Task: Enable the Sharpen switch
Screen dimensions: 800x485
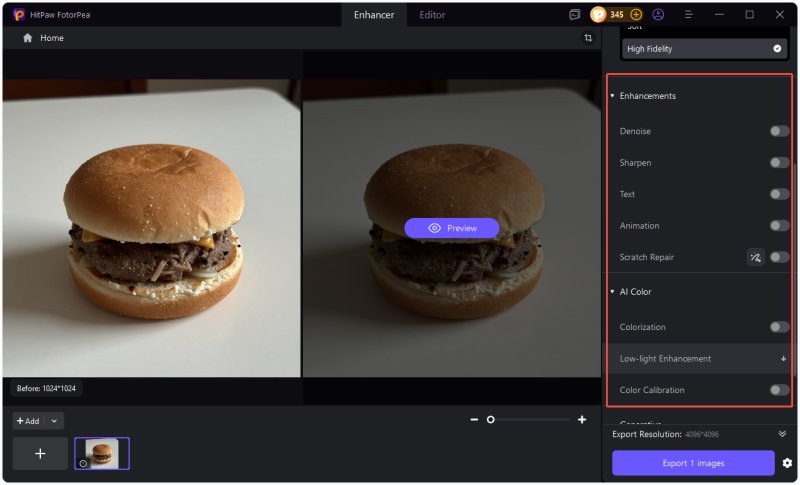Action: point(780,163)
